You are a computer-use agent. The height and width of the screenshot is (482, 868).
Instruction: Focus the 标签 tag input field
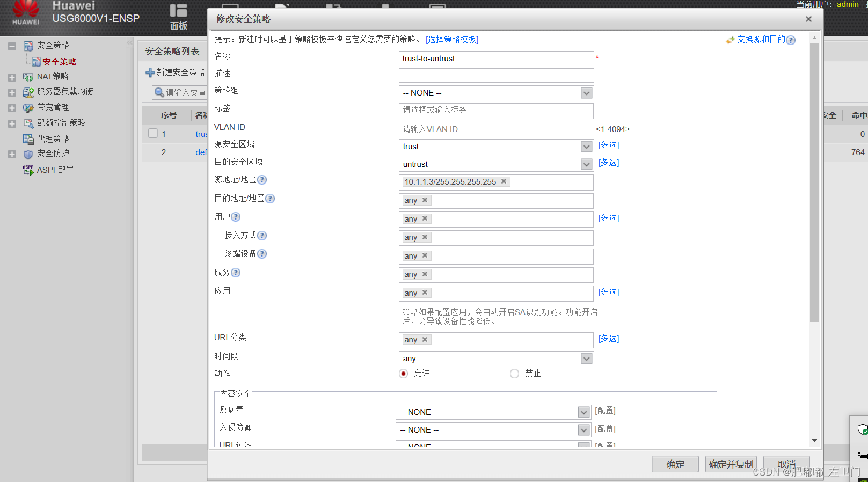pos(496,111)
